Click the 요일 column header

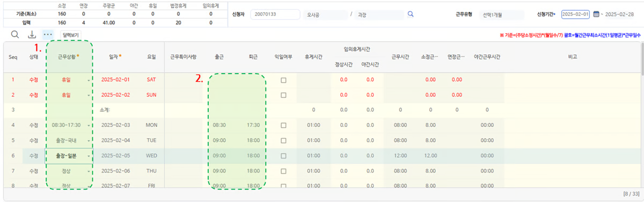[152, 56]
